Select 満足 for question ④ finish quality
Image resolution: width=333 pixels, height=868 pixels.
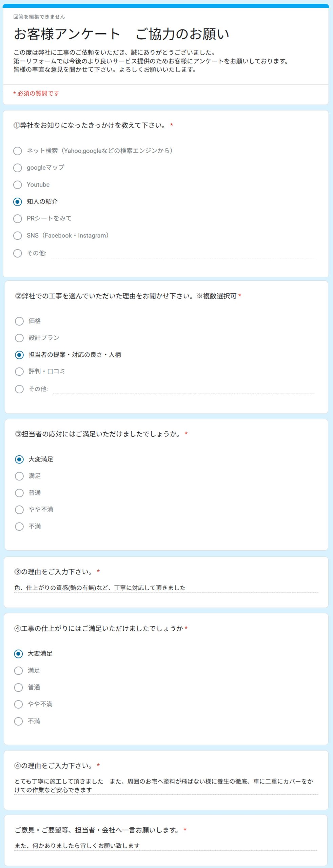click(x=18, y=671)
